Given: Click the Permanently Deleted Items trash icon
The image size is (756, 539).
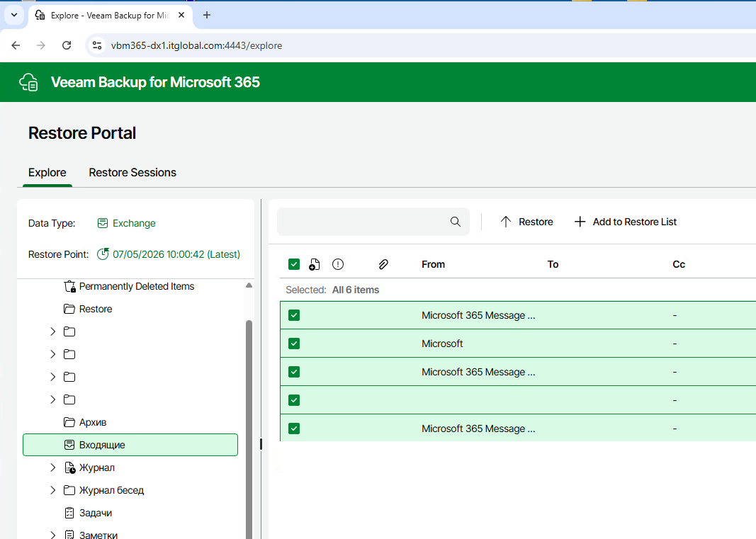Looking at the screenshot, I should pyautogui.click(x=69, y=286).
